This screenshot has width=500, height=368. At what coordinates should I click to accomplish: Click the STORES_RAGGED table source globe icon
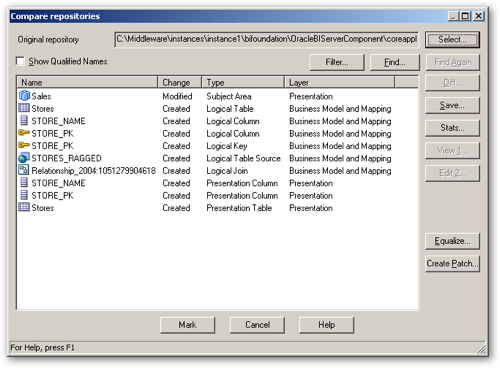(24, 158)
